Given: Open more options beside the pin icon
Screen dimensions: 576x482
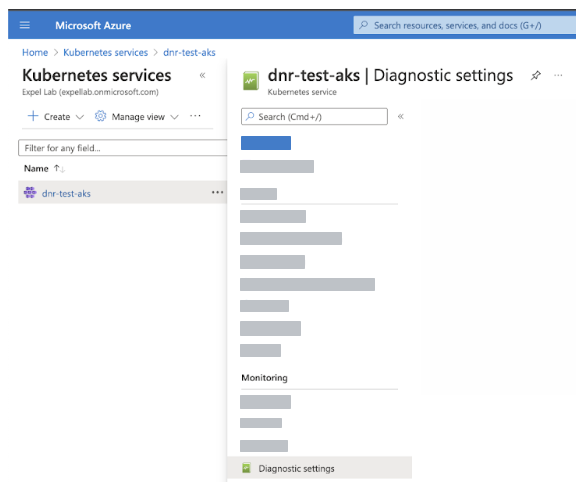Looking at the screenshot, I should click(x=558, y=75).
